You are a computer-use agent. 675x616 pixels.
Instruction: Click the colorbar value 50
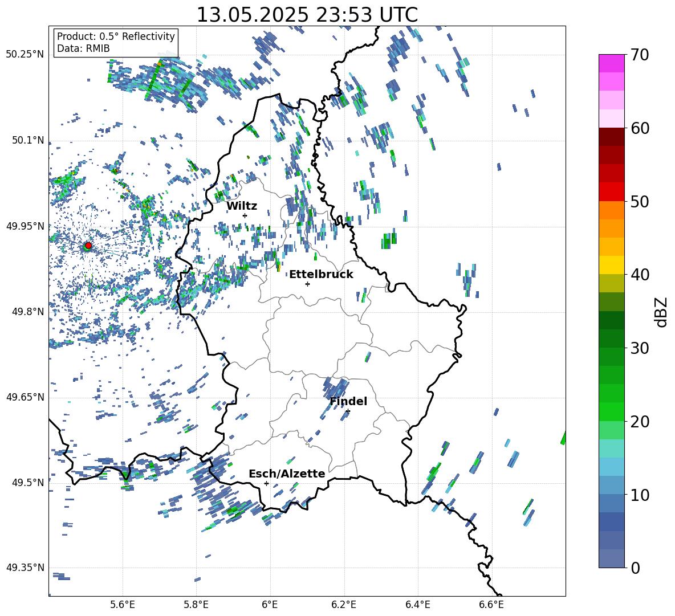[640, 202]
